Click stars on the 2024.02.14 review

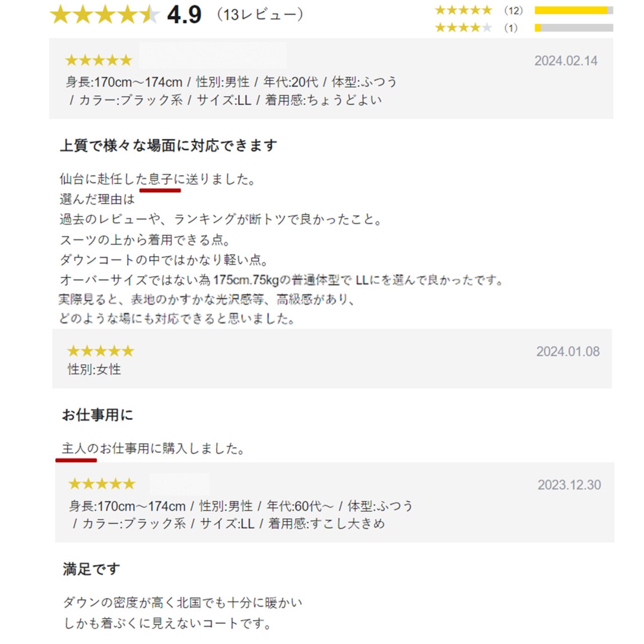pyautogui.click(x=99, y=61)
